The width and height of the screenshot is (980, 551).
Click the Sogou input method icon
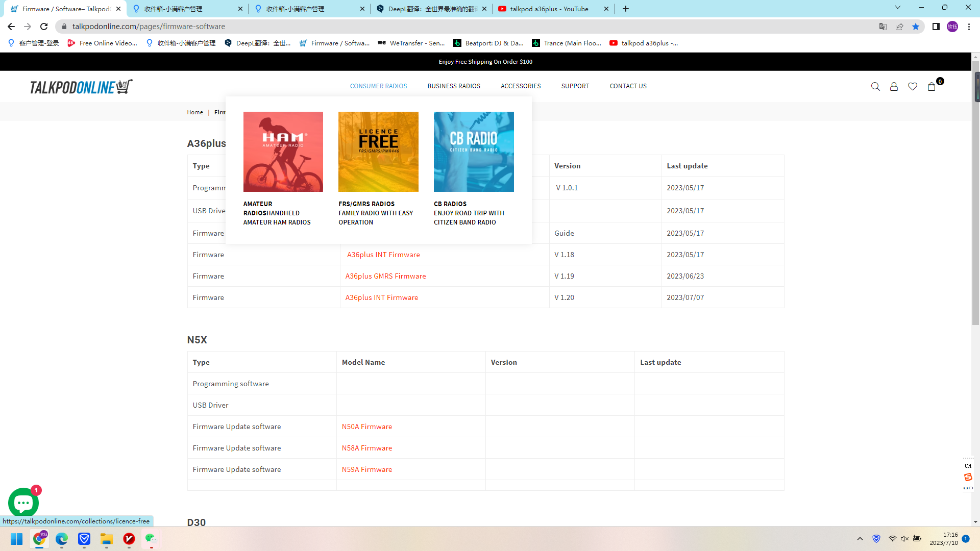[x=968, y=477]
